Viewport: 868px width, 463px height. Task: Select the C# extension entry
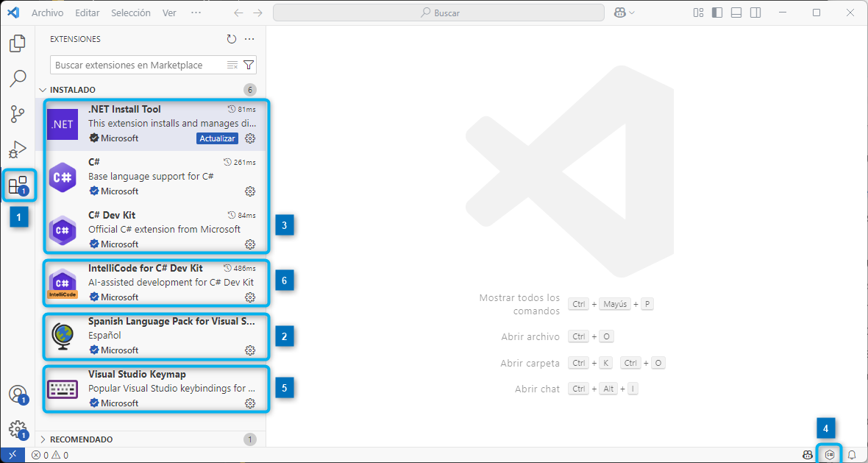[151, 177]
